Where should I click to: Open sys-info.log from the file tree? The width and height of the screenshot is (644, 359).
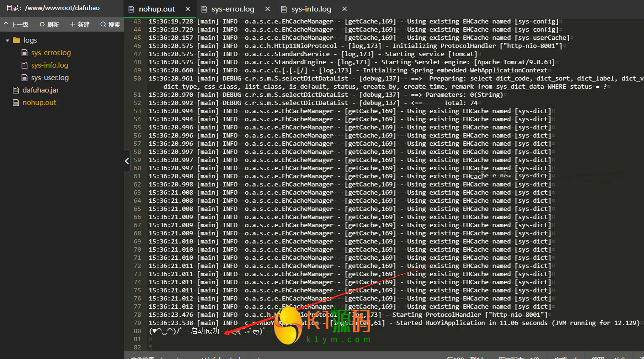(50, 65)
